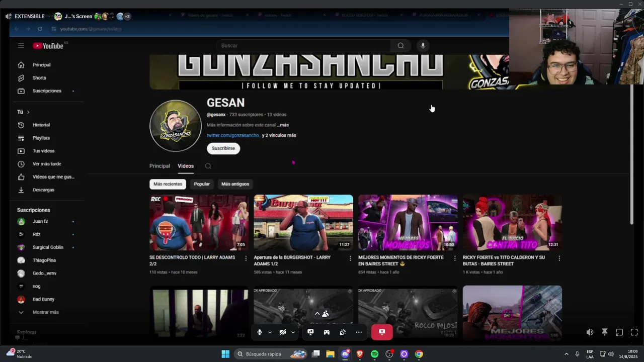This screenshot has height=362, width=644.
Task: Open the Discord Activities controller icon
Action: coord(327,332)
